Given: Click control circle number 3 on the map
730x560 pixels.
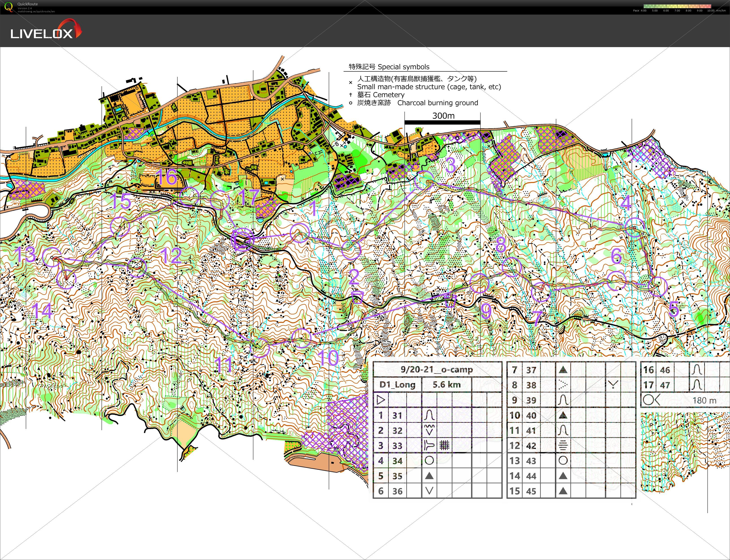Looking at the screenshot, I should pos(424,180).
